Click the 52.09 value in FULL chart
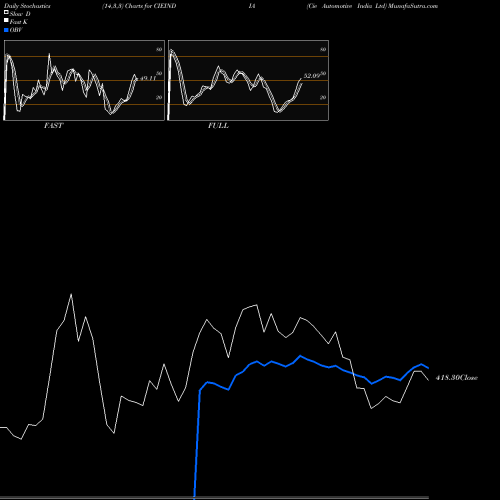The width and height of the screenshot is (500, 500). (312, 76)
